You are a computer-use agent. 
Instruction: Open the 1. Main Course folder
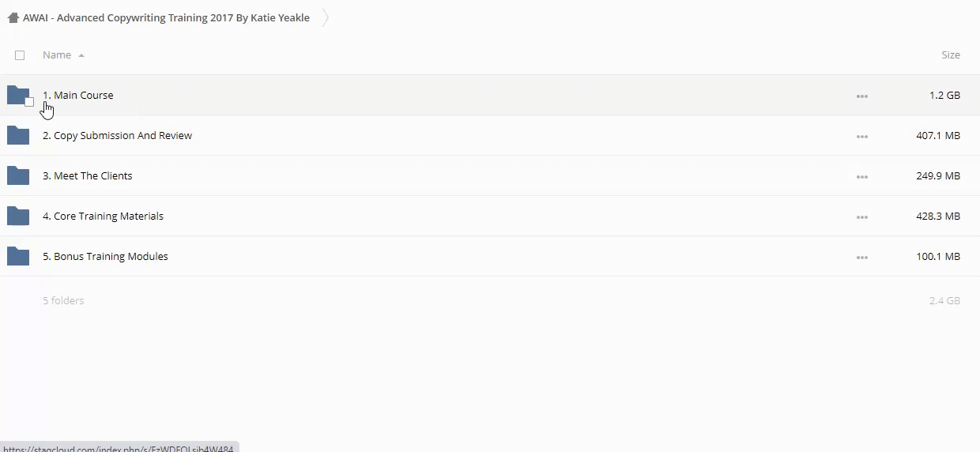(x=83, y=95)
